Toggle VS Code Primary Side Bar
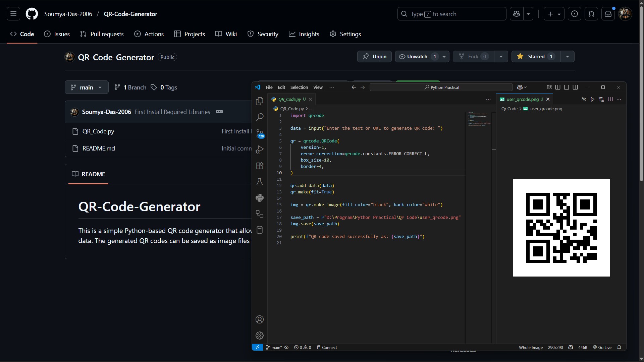This screenshot has width=644, height=362. [558, 87]
